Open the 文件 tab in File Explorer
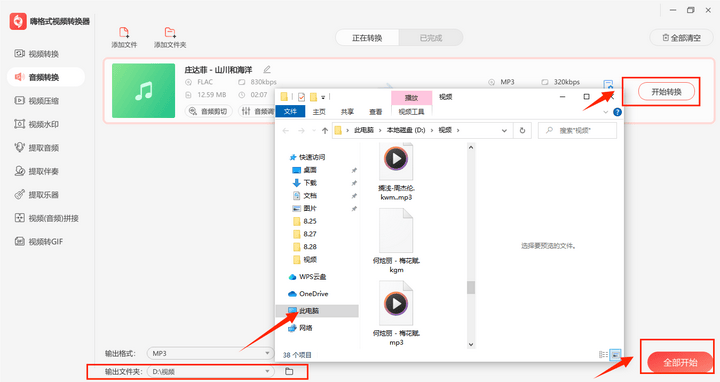The height and width of the screenshot is (382, 720). click(290, 112)
